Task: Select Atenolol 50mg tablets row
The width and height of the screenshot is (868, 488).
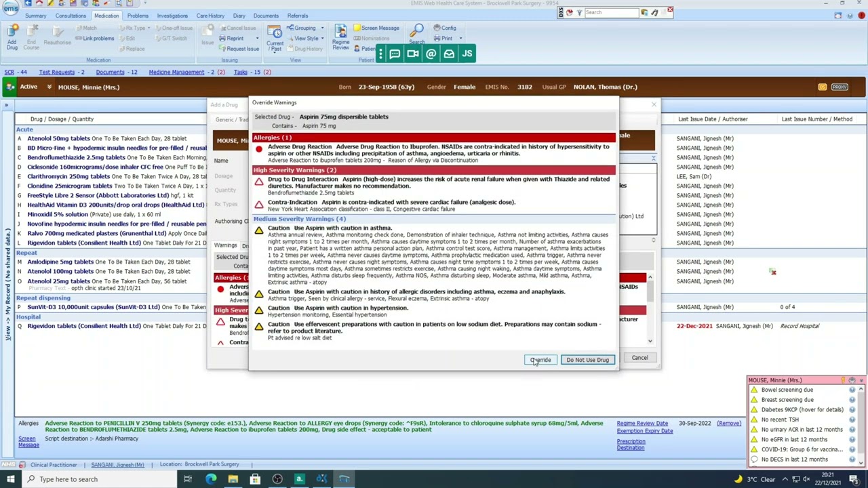Action: [x=112, y=138]
